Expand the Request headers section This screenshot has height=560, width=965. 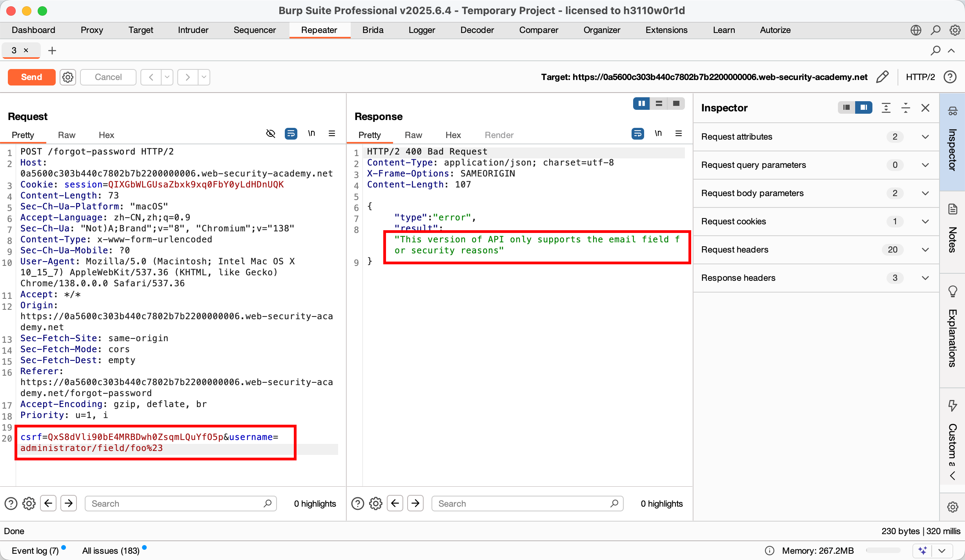[x=925, y=249]
